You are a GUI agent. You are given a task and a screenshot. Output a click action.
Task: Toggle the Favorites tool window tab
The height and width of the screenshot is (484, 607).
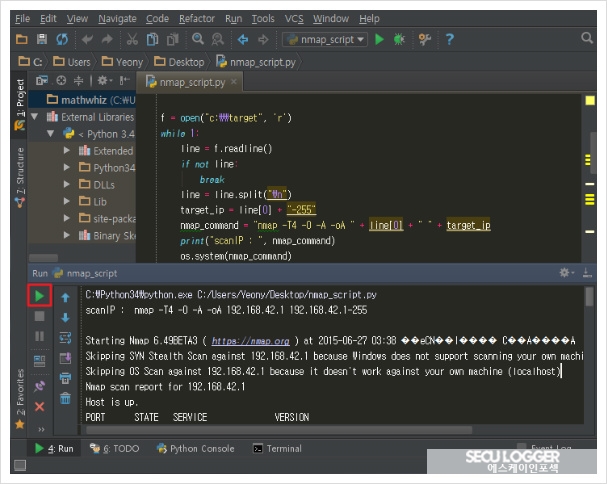coord(20,399)
